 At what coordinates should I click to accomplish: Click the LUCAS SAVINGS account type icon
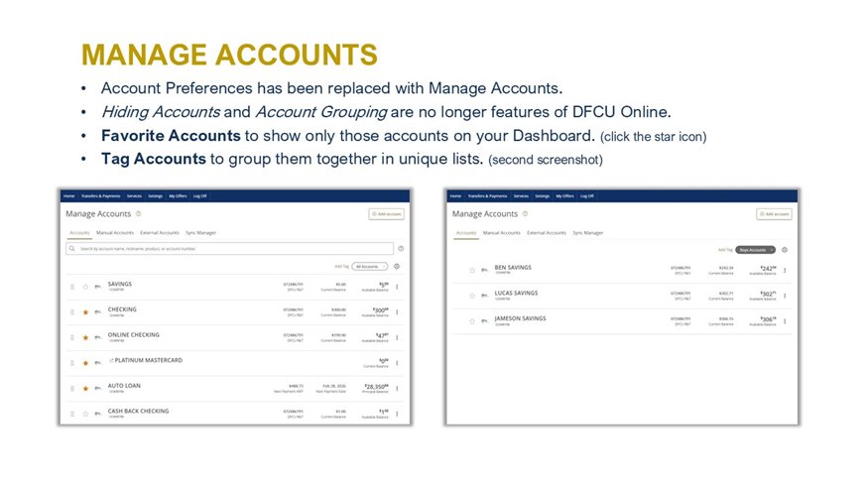pos(484,296)
